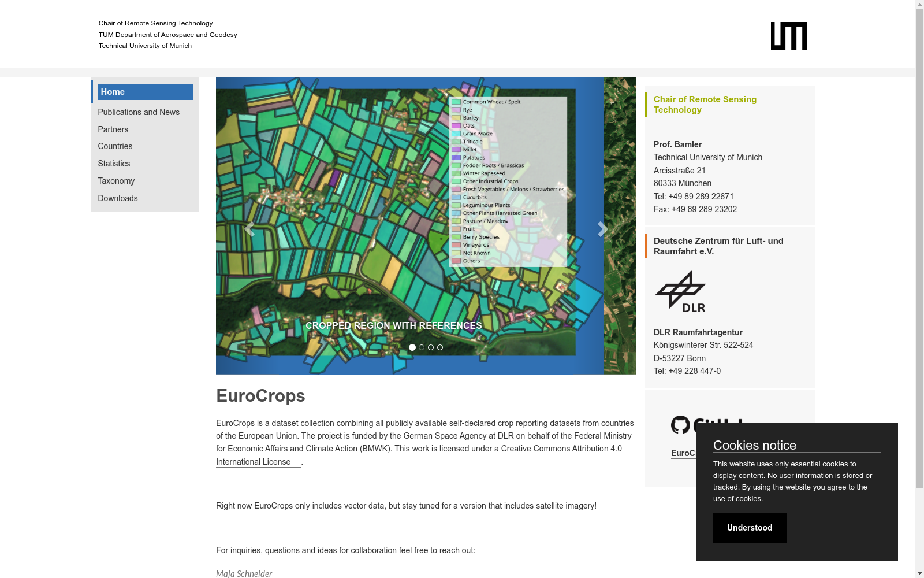924x578 pixels.
Task: Open Publications and News page
Action: coord(139,112)
